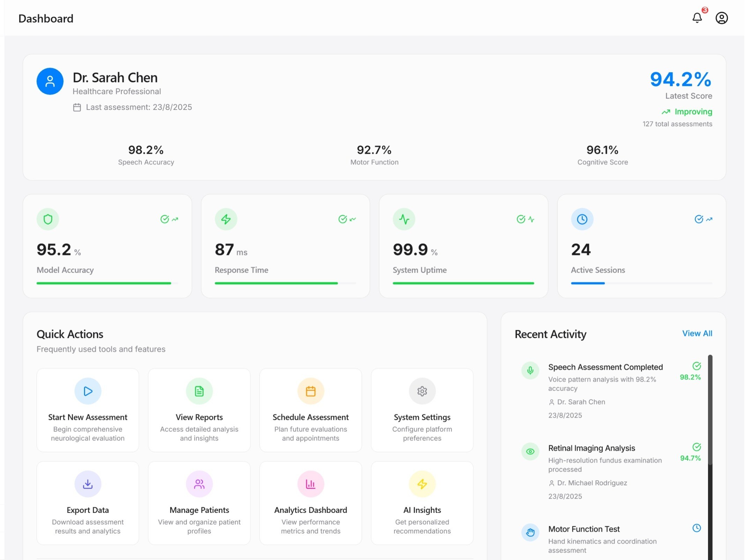This screenshot has height=560, width=745.
Task: Open the notifications bell icon
Action: (x=697, y=18)
